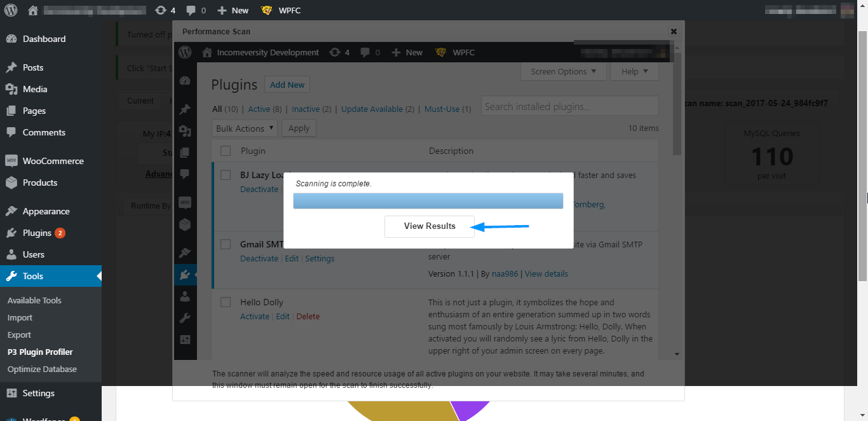Open Optimize Database submenu item
The height and width of the screenshot is (421, 868).
[42, 369]
